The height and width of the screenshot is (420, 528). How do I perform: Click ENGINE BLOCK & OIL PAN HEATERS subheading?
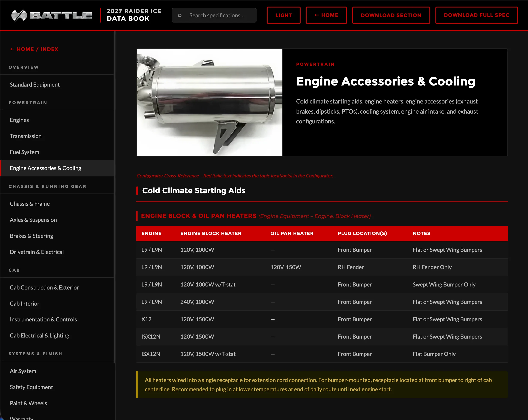tap(199, 216)
